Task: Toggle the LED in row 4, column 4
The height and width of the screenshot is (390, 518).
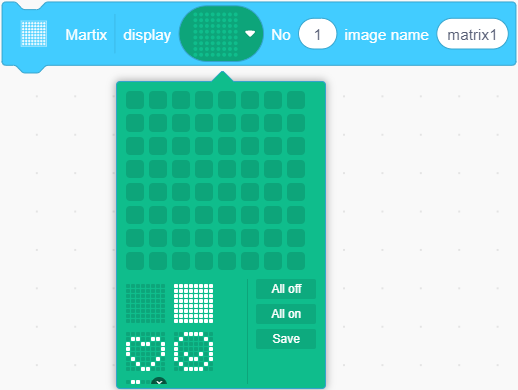Action: (204, 169)
